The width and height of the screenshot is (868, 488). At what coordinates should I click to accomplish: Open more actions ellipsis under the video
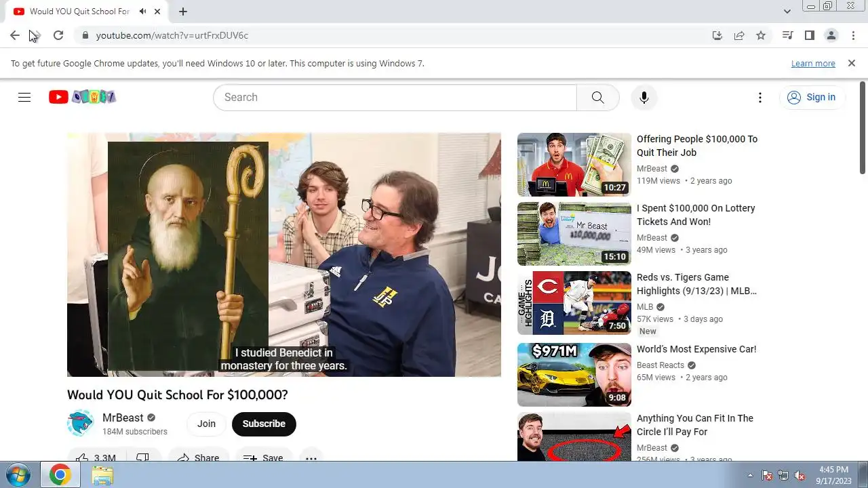pos(311,457)
